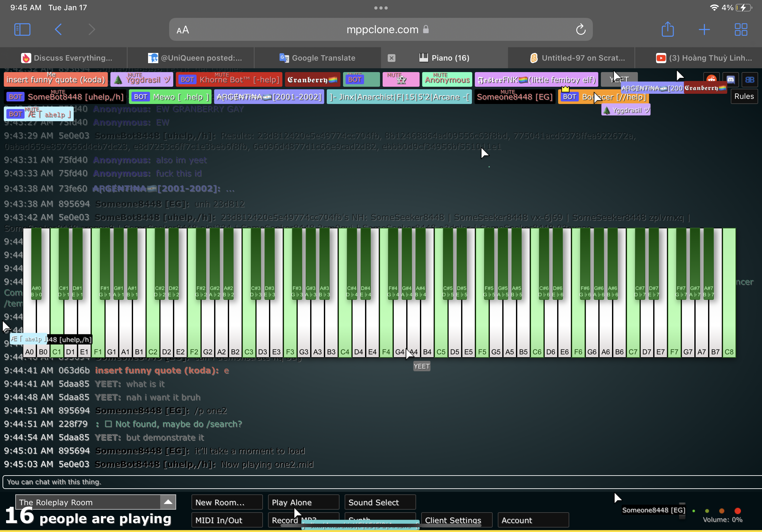
Task: Switch to the Discuss Everything tab
Action: click(64, 58)
